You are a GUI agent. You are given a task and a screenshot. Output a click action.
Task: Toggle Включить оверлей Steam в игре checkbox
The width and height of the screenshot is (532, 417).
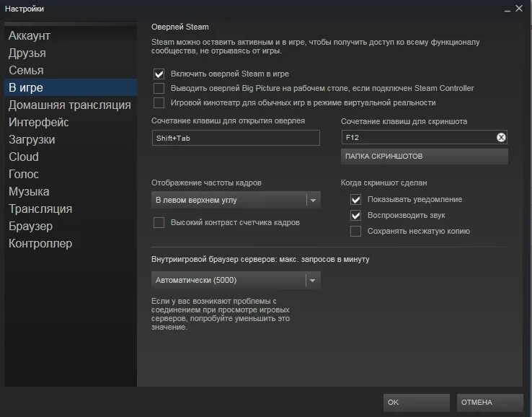[x=159, y=74]
